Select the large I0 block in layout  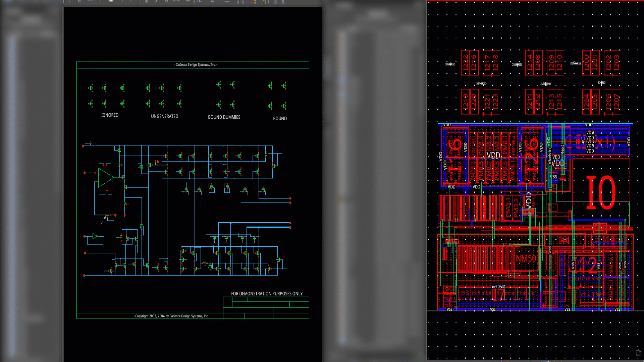tap(600, 192)
